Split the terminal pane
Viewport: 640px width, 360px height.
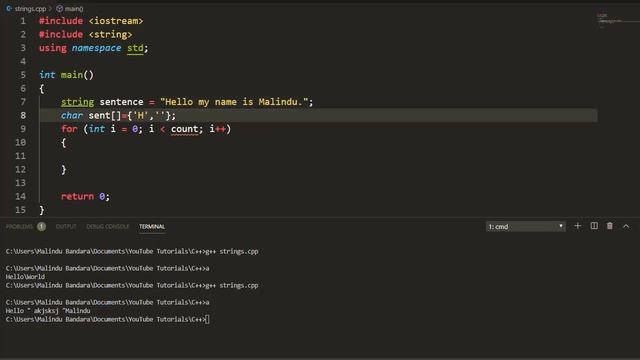594,226
